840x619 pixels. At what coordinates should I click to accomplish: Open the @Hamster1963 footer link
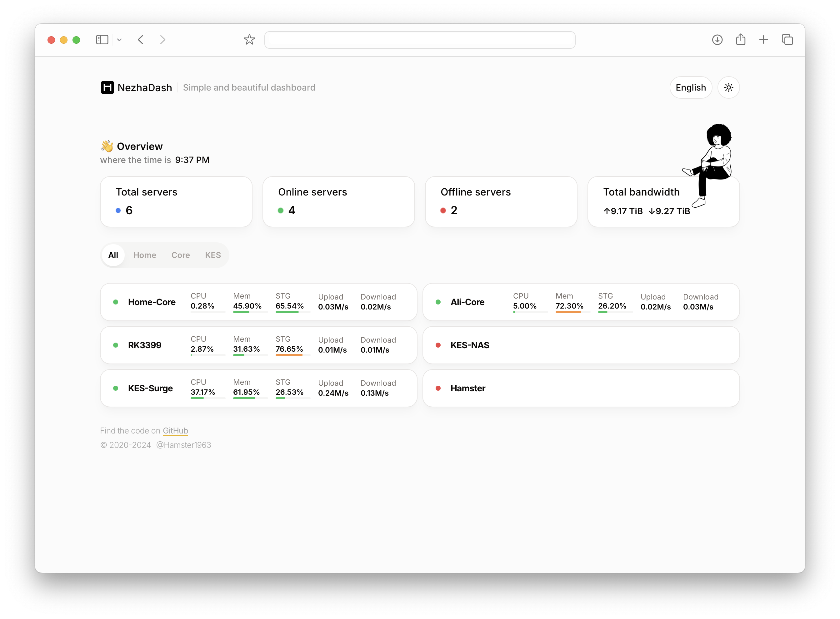(x=183, y=445)
